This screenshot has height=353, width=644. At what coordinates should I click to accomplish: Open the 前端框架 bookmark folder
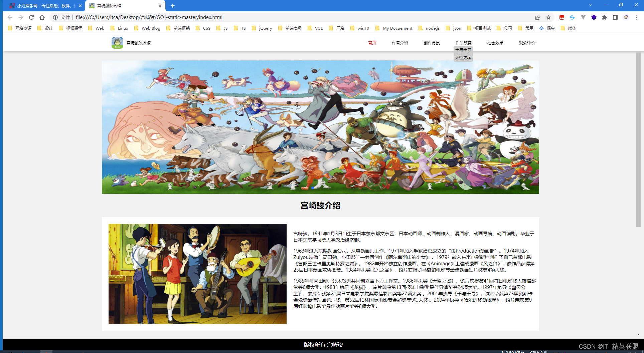tap(178, 28)
